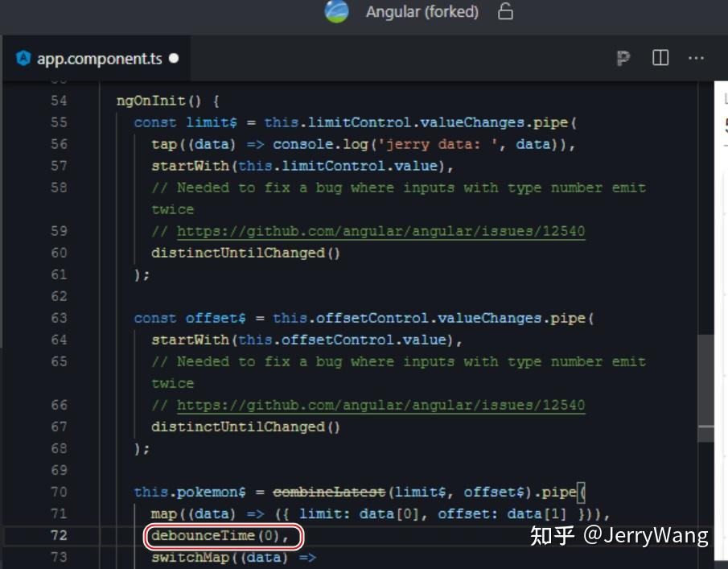
Task: Click switchMap on line 73
Action: click(x=191, y=557)
